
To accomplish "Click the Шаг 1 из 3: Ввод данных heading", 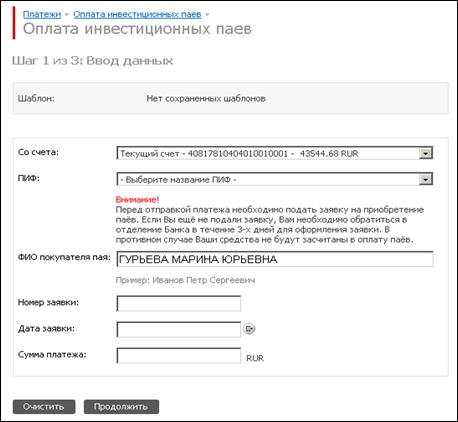I will tap(92, 61).
